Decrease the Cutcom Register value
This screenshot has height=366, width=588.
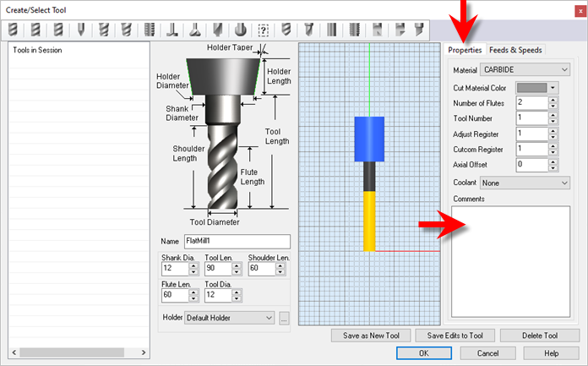(x=553, y=152)
